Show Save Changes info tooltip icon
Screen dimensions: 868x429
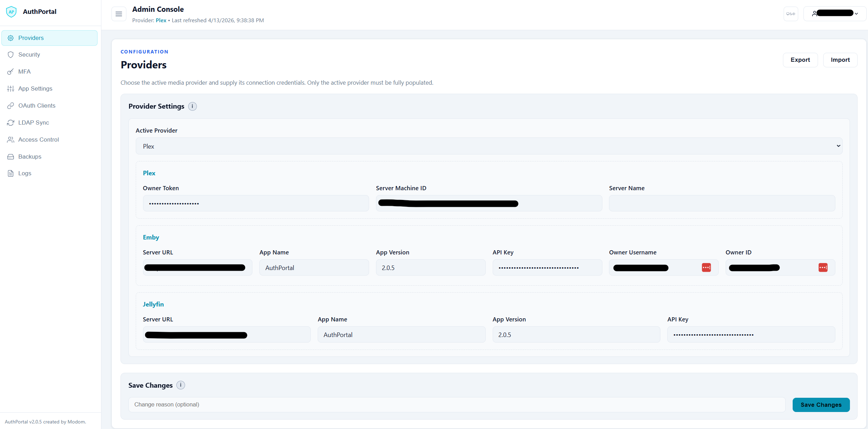[x=181, y=385]
